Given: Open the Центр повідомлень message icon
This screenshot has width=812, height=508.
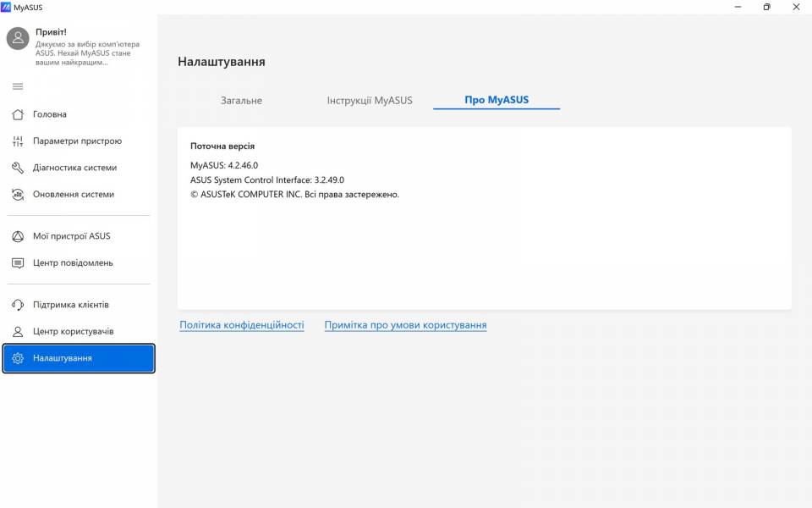Looking at the screenshot, I should click(17, 262).
